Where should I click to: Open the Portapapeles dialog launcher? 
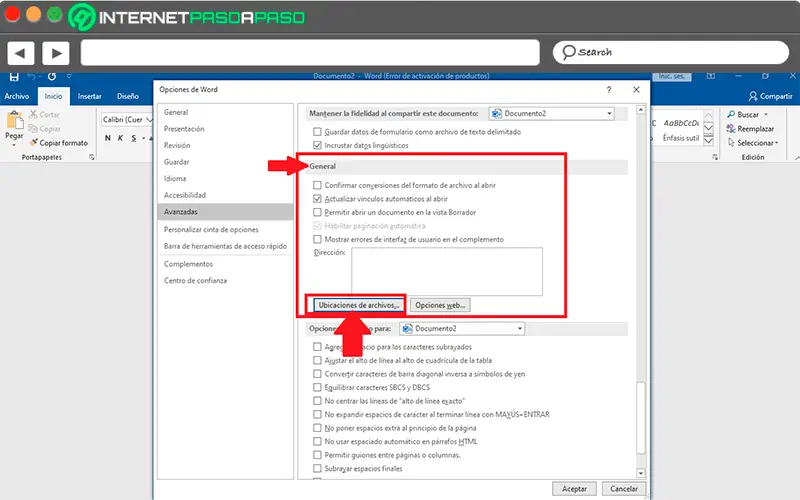pyautogui.click(x=92, y=157)
